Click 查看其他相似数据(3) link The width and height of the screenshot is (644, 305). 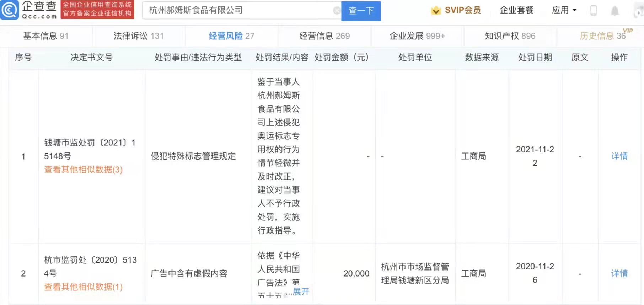tap(84, 170)
